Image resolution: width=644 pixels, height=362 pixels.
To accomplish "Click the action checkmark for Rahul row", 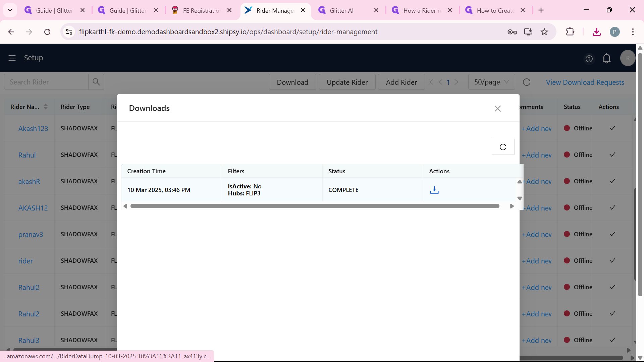I will coord(612,155).
